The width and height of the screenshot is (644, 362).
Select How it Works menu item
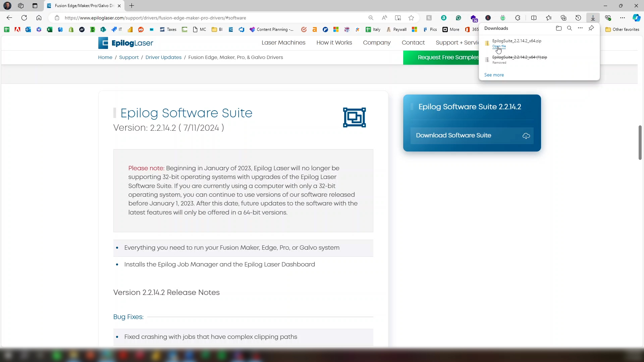click(334, 43)
